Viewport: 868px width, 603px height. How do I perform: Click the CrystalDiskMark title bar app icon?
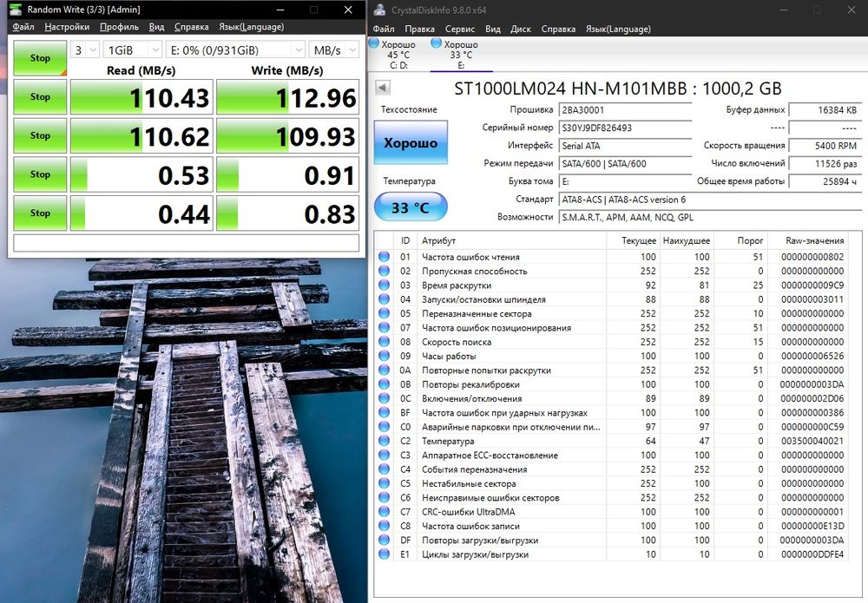pos(15,10)
